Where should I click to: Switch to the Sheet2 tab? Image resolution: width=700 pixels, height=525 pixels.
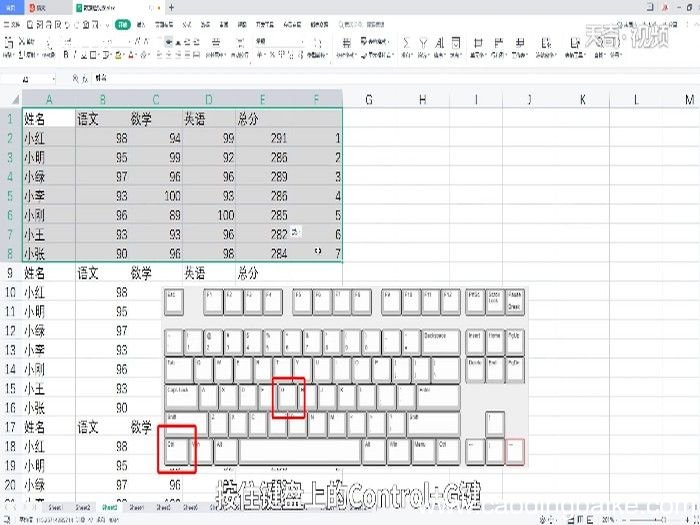click(83, 508)
